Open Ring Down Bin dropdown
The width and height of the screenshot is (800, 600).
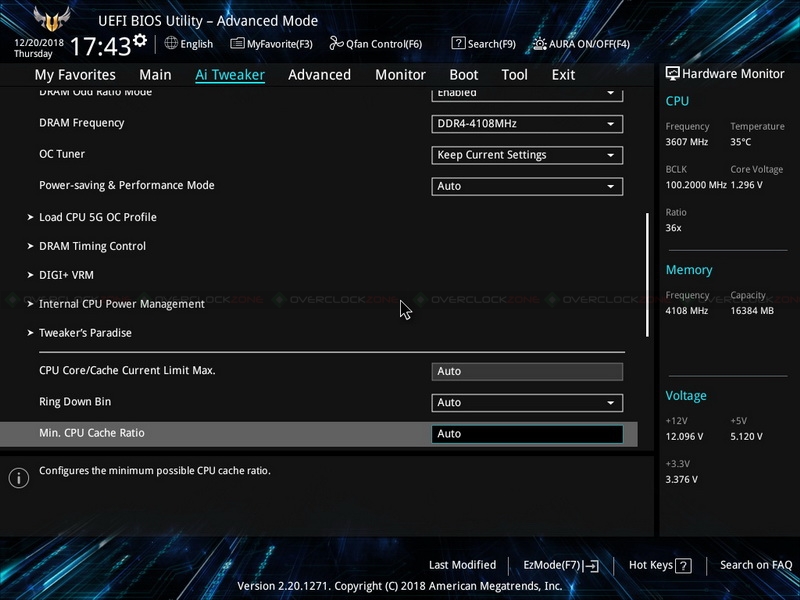(527, 403)
